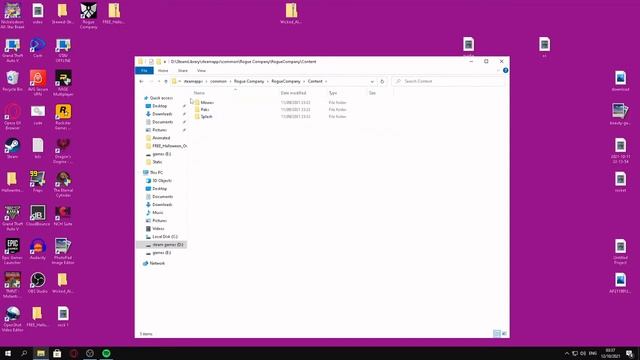Image resolution: width=640 pixels, height=360 pixels.
Task: Select the Splash folder
Action: 207,116
